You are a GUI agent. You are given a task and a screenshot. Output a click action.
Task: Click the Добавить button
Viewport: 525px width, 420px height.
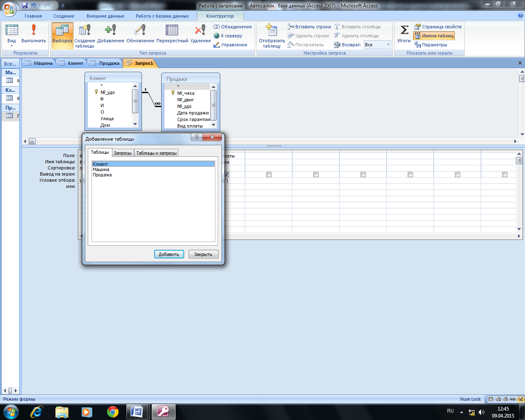click(x=169, y=254)
